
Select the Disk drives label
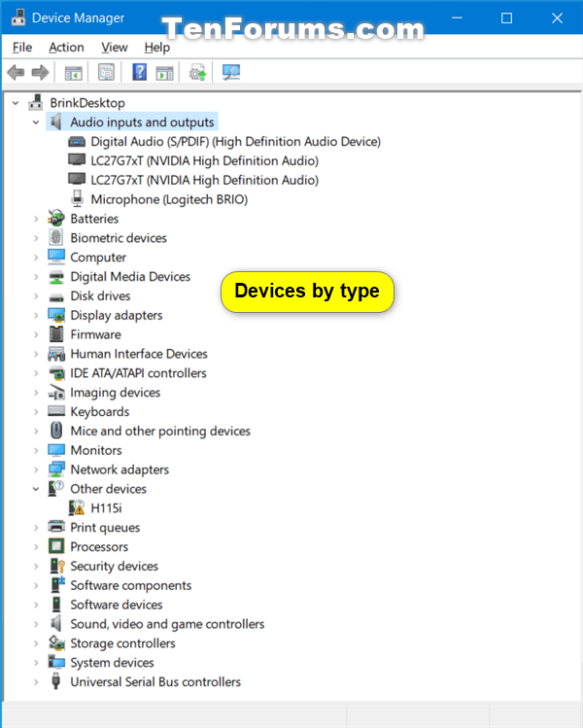pyautogui.click(x=100, y=295)
